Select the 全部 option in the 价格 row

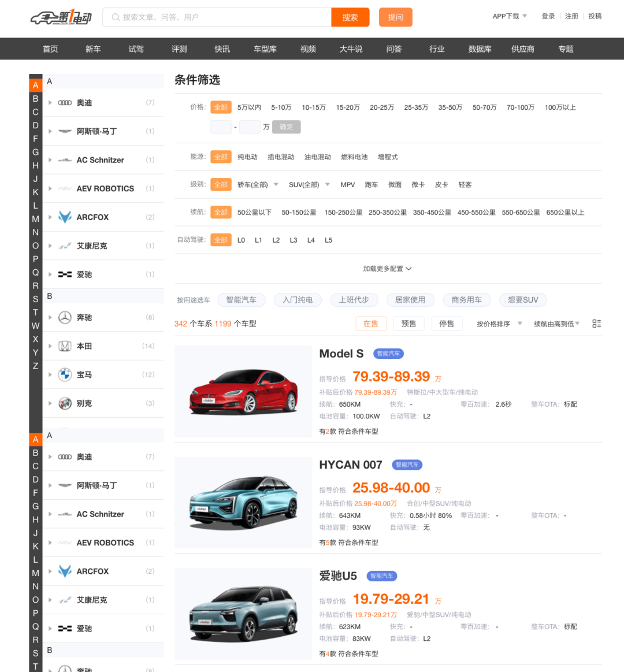tap(221, 107)
